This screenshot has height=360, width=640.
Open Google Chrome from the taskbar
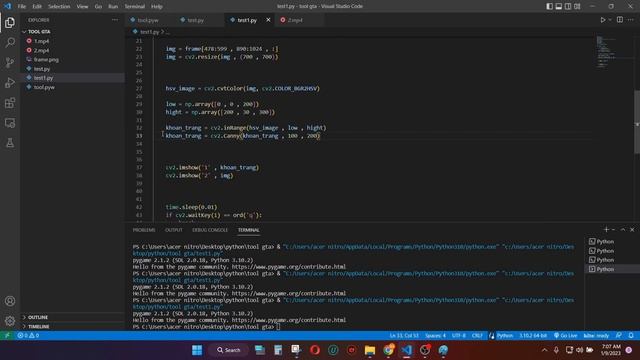click(388, 350)
